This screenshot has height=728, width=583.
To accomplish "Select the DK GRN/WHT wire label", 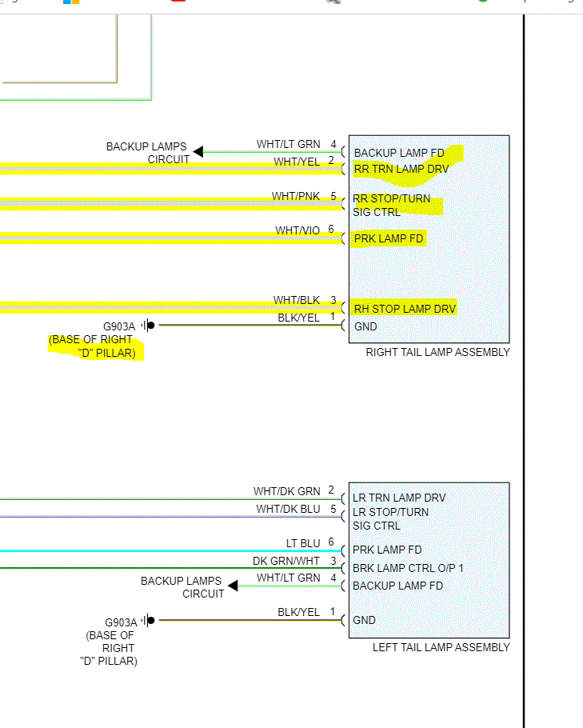I will coord(286,562).
